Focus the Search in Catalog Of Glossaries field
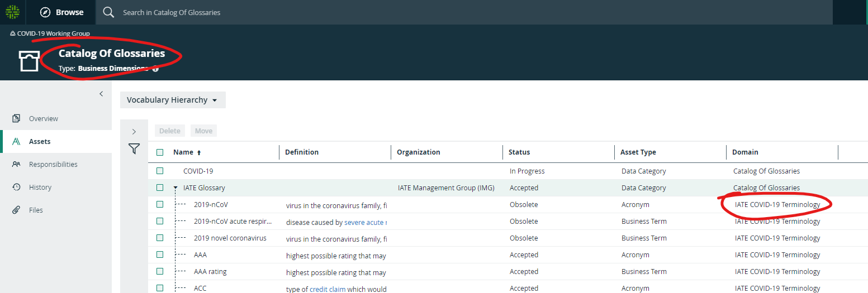Screen dimensions: 868x293 pos(464,12)
